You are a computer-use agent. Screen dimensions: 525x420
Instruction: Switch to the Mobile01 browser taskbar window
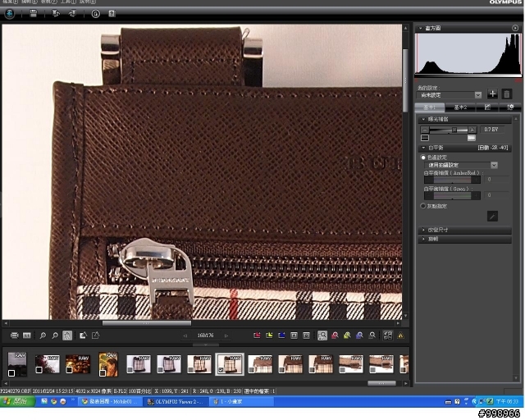[x=111, y=401]
